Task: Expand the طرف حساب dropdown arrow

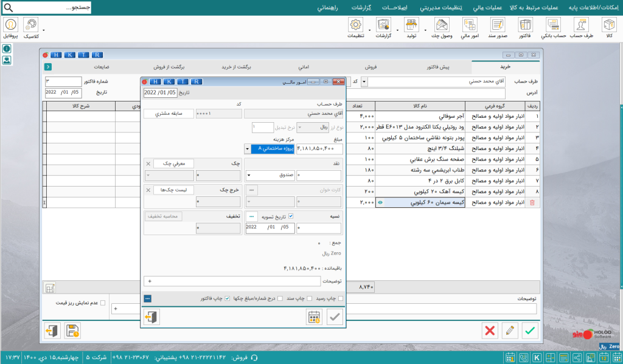Action: tap(364, 82)
